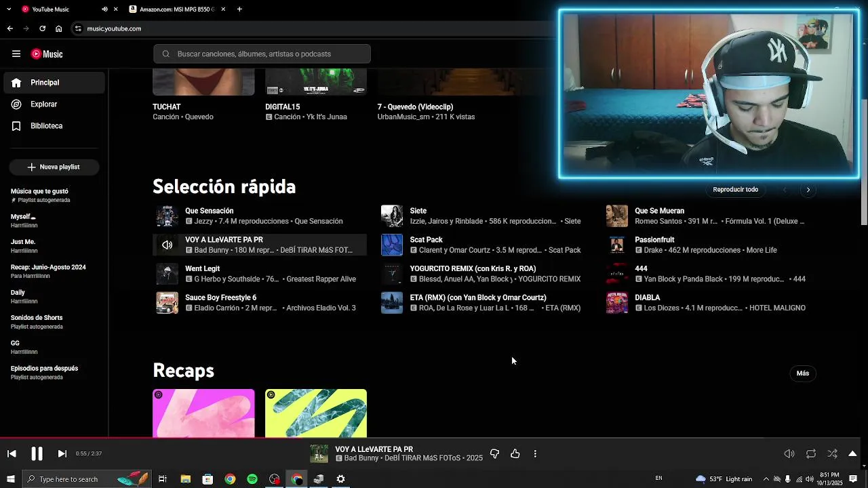Viewport: 868px width, 488px height.
Task: Select the 444 song title
Action: [x=641, y=269]
